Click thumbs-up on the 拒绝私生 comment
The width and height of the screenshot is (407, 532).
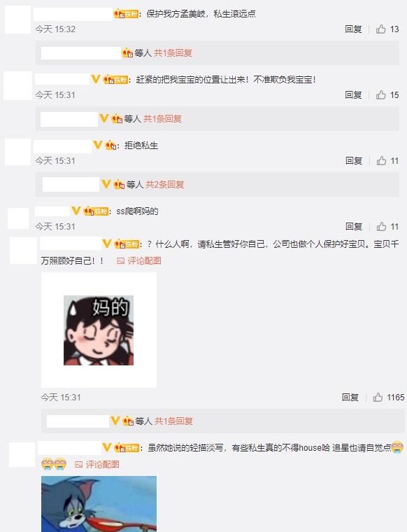(x=381, y=161)
